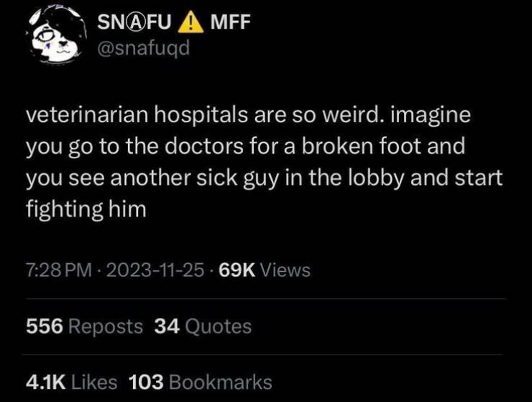
Task: Click the fighting him line of tweet
Action: (x=86, y=209)
